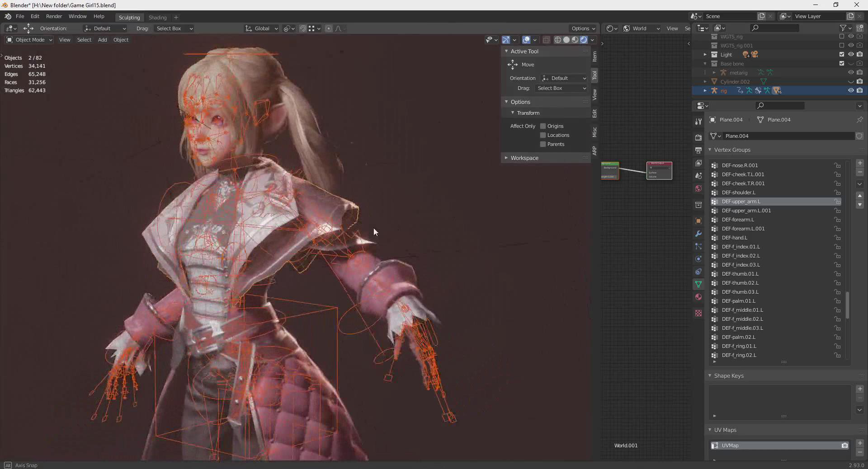Open the Modifier properties wrench tab
This screenshot has width=868, height=469.
698,234
